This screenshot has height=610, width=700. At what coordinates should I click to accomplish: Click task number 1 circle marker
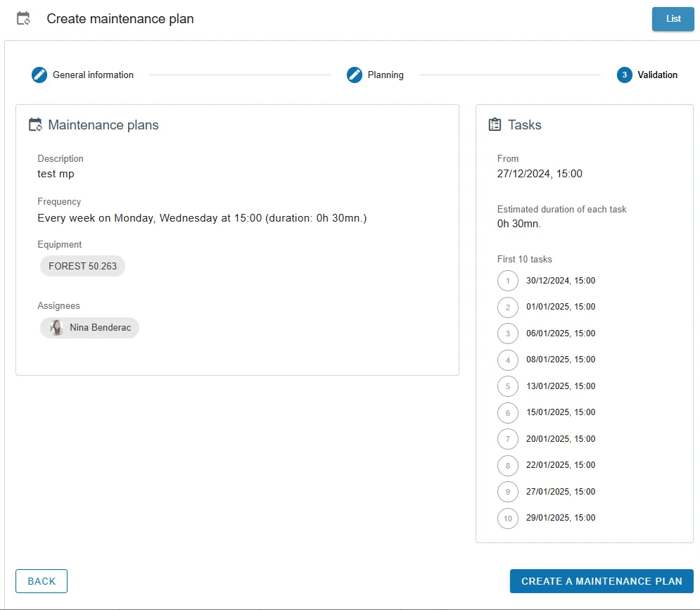pyautogui.click(x=508, y=281)
